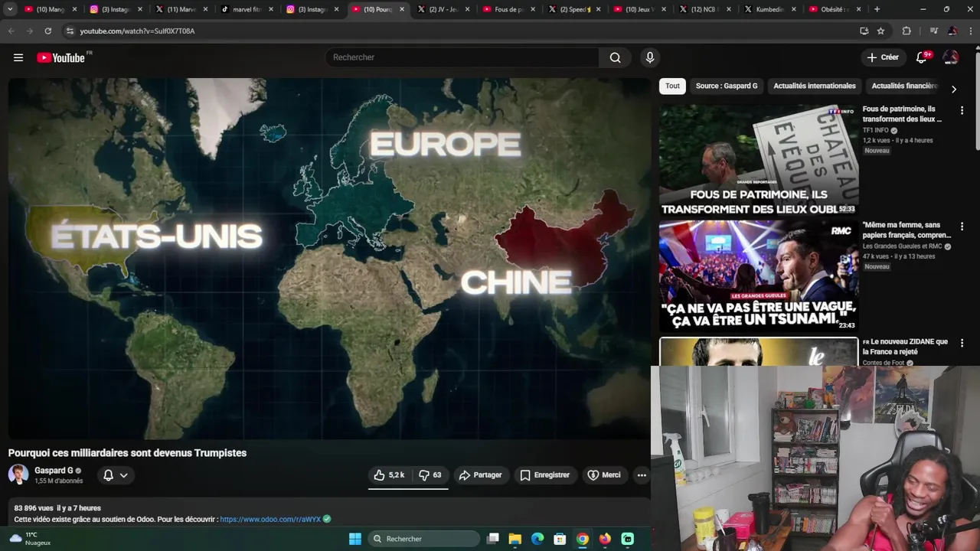Open more actions menu under the video
This screenshot has width=980, height=551.
pyautogui.click(x=642, y=475)
